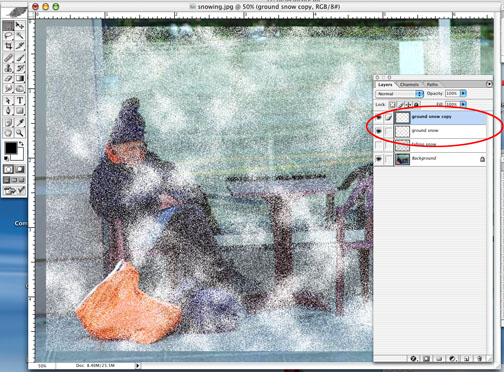Open the blending mode dropdown showing Normal
The image size is (504, 372).
pos(399,94)
